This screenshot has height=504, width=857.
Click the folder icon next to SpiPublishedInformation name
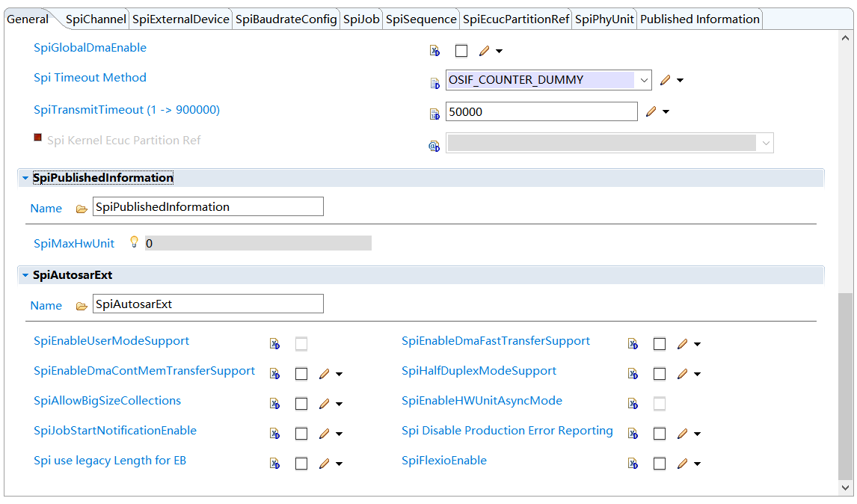point(82,209)
